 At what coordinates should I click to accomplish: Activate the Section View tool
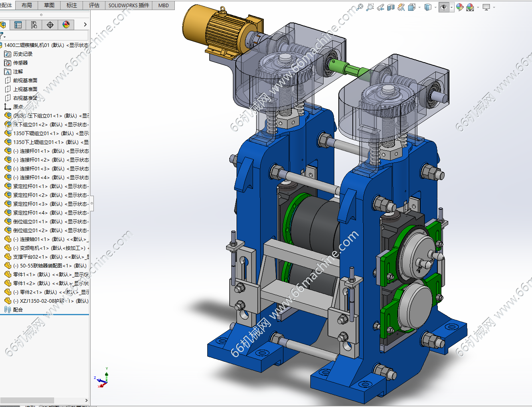tap(391, 7)
